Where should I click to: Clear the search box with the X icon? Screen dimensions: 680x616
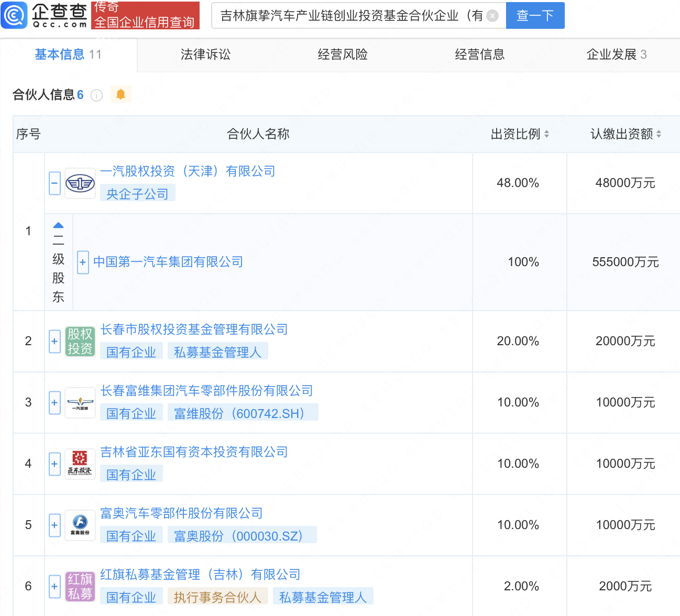tap(492, 16)
